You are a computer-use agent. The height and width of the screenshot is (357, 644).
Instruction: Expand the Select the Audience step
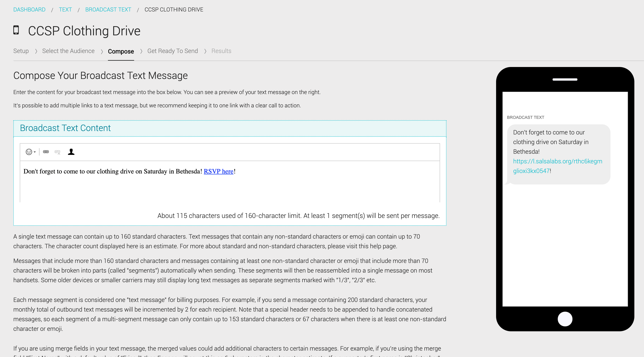[x=68, y=51]
